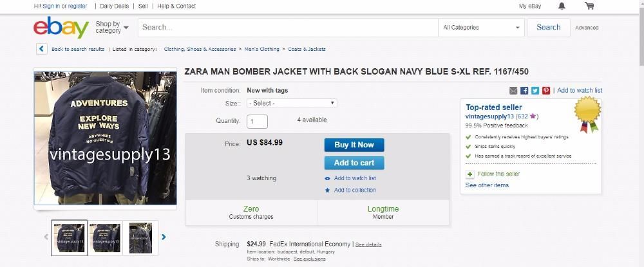Image resolution: width=644 pixels, height=267 pixels.
Task: Share listing on Facebook
Action: tap(524, 91)
